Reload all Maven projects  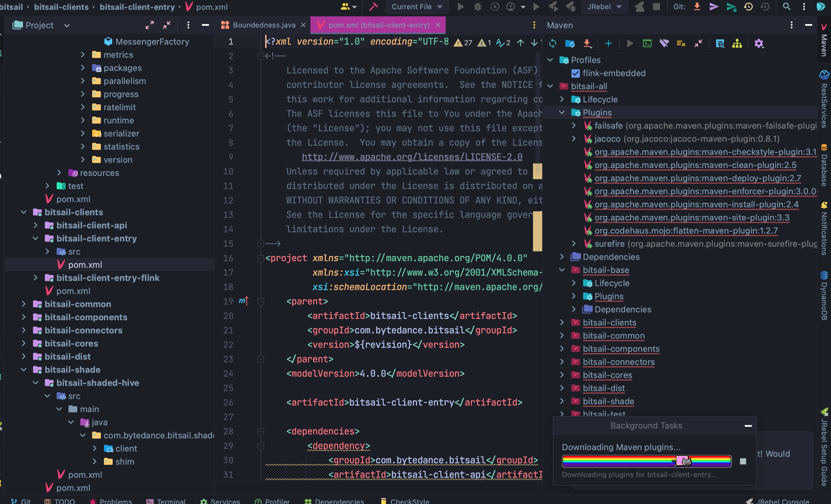(552, 44)
